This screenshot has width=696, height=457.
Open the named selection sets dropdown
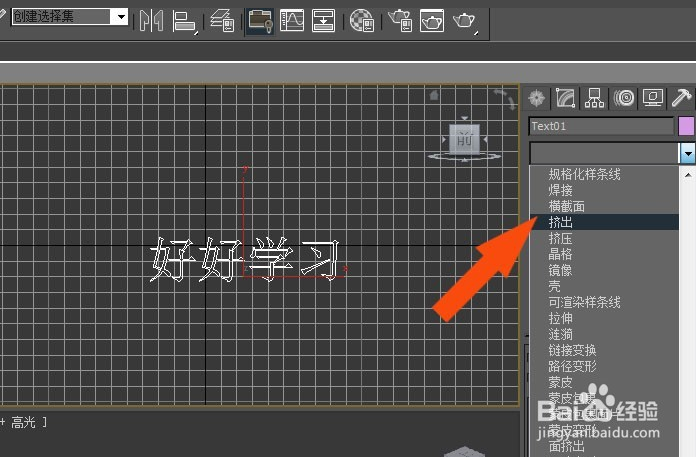pos(120,17)
